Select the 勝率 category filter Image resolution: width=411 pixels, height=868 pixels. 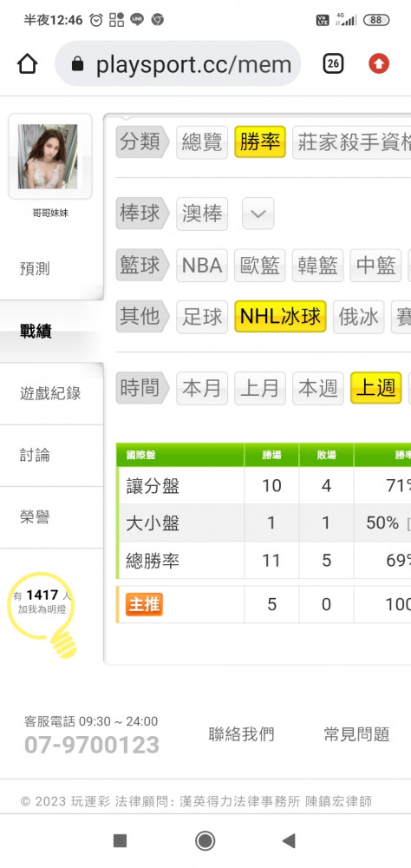click(260, 142)
